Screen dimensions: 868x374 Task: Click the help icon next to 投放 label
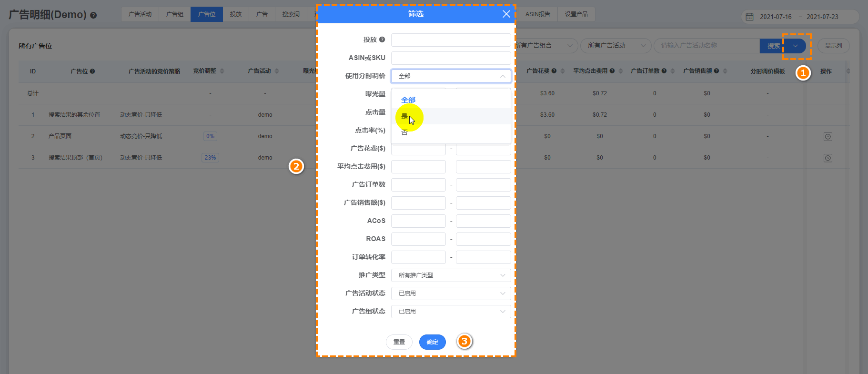pyautogui.click(x=382, y=40)
